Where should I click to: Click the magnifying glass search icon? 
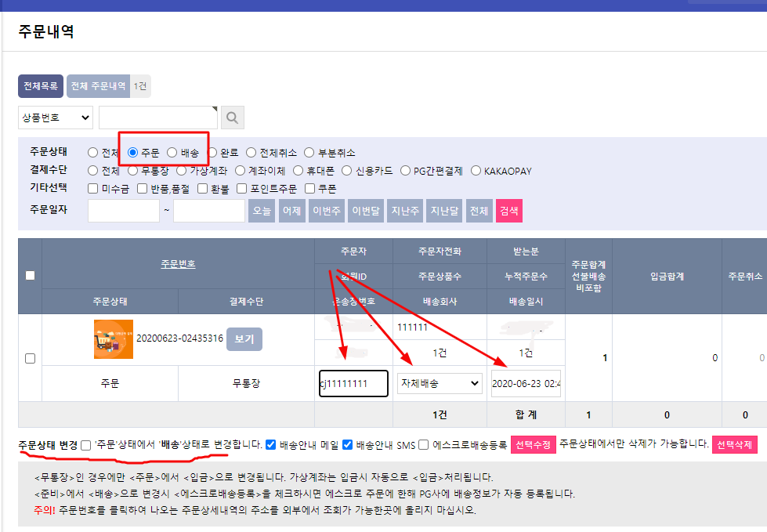[233, 118]
